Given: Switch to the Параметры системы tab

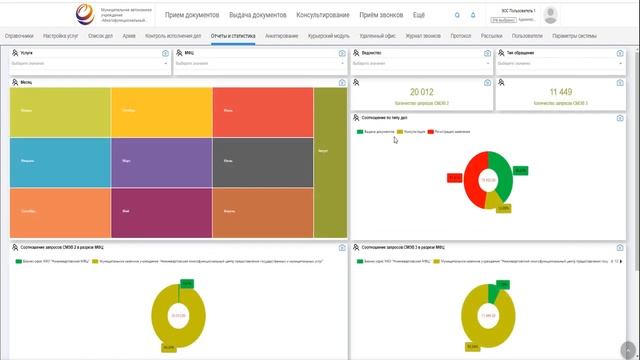Looking at the screenshot, I should tap(574, 36).
